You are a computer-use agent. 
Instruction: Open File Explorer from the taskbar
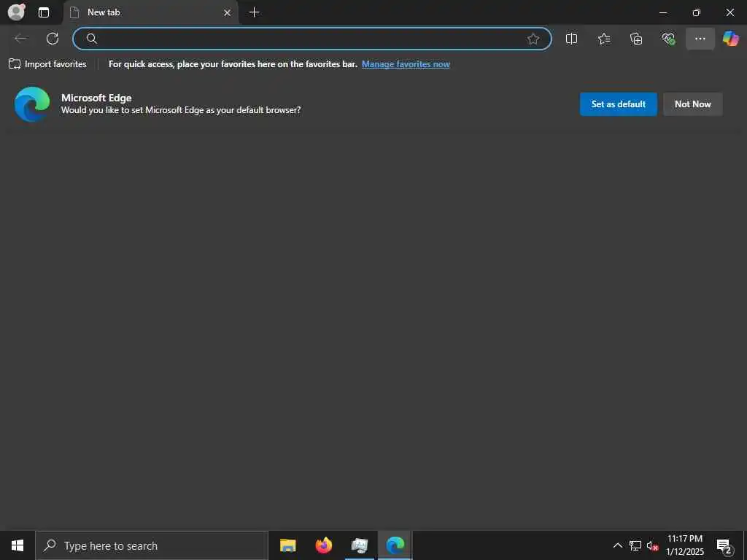point(287,545)
